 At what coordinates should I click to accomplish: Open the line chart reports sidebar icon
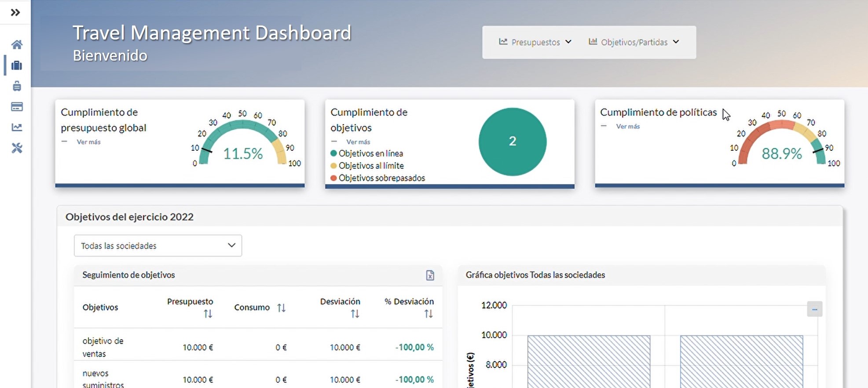point(17,127)
